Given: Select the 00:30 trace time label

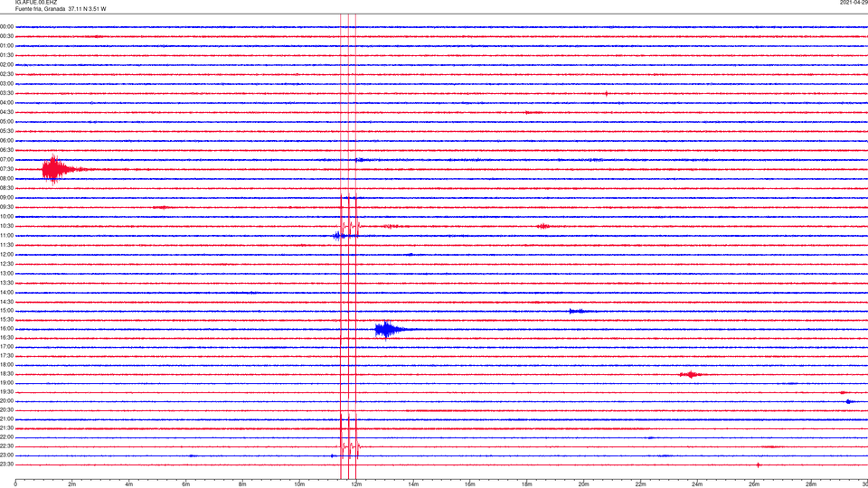Looking at the screenshot, I should point(6,36).
